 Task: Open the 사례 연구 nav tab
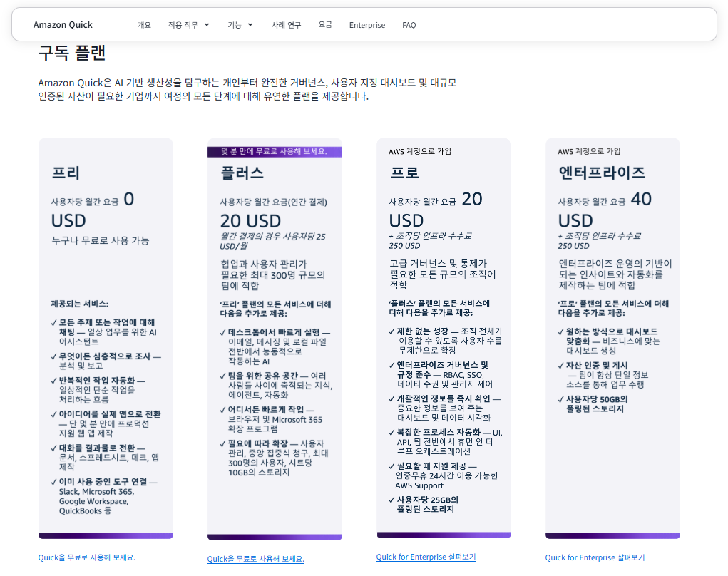click(x=287, y=25)
